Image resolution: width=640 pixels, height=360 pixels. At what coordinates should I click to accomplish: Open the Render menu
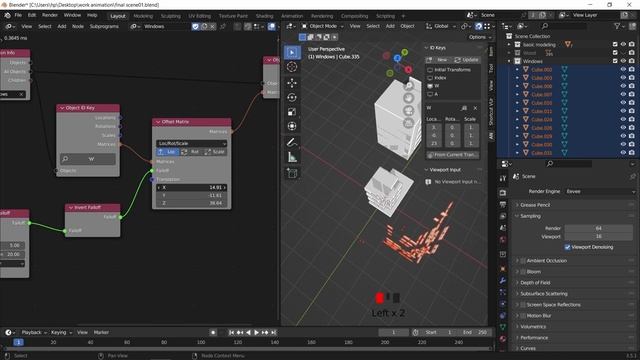pos(50,15)
